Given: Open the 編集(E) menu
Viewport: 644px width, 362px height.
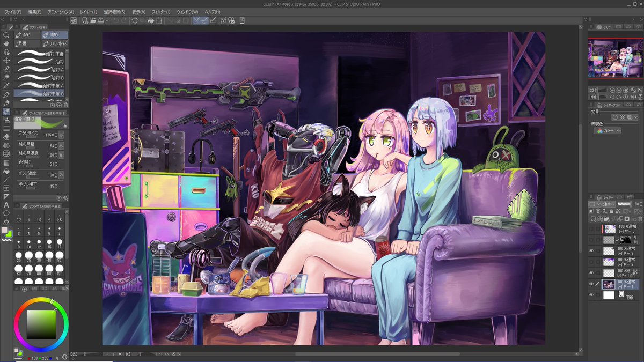Looking at the screenshot, I should coord(35,11).
